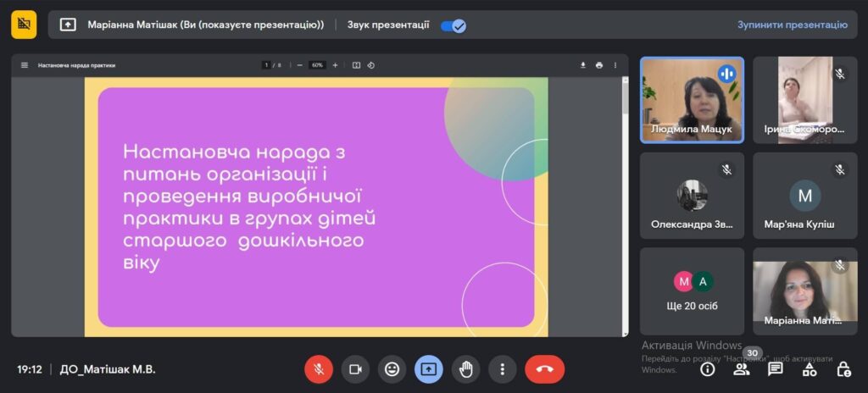Open the chat messages panel

click(775, 369)
